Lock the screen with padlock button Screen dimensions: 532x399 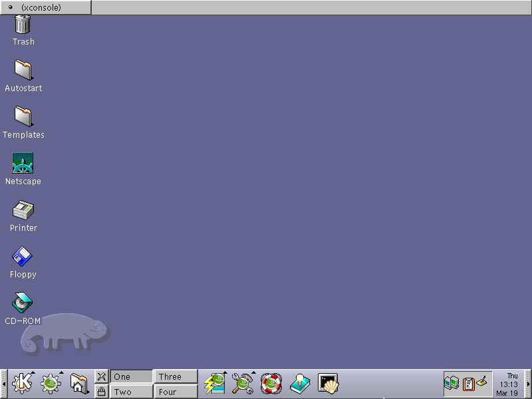pyautogui.click(x=101, y=392)
